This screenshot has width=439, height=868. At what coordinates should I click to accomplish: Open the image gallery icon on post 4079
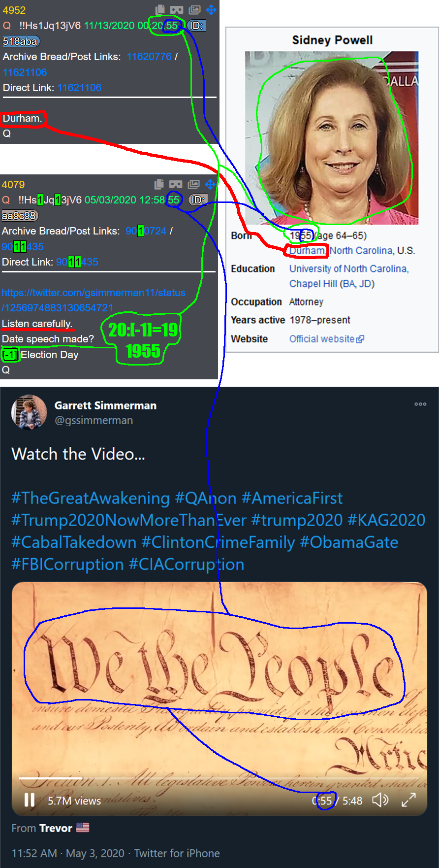[x=194, y=184]
